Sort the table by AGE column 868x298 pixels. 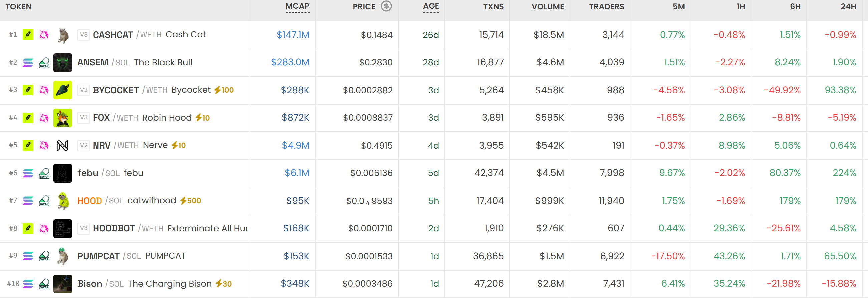(431, 6)
